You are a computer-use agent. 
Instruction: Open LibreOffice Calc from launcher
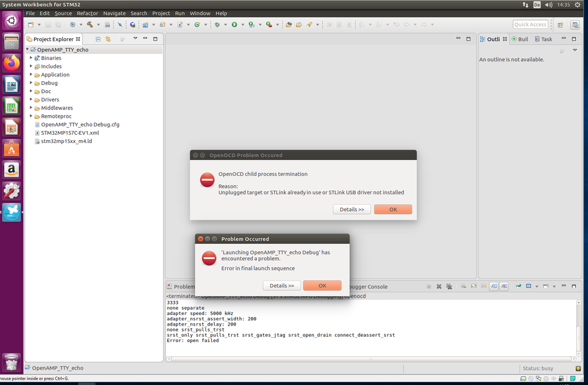[12, 106]
